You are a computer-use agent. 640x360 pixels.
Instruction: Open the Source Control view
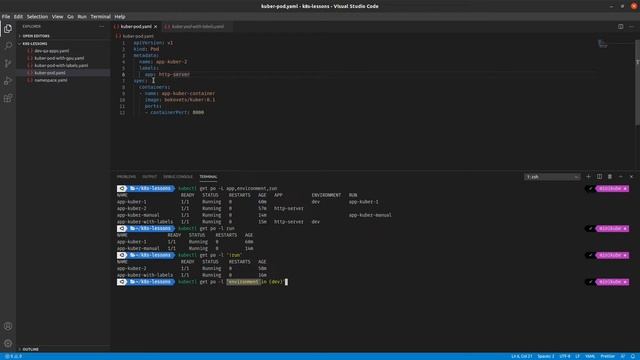(8, 63)
